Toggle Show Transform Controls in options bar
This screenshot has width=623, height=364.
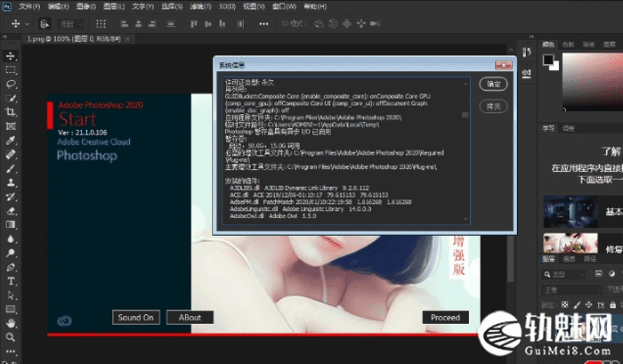pyautogui.click(x=101, y=24)
